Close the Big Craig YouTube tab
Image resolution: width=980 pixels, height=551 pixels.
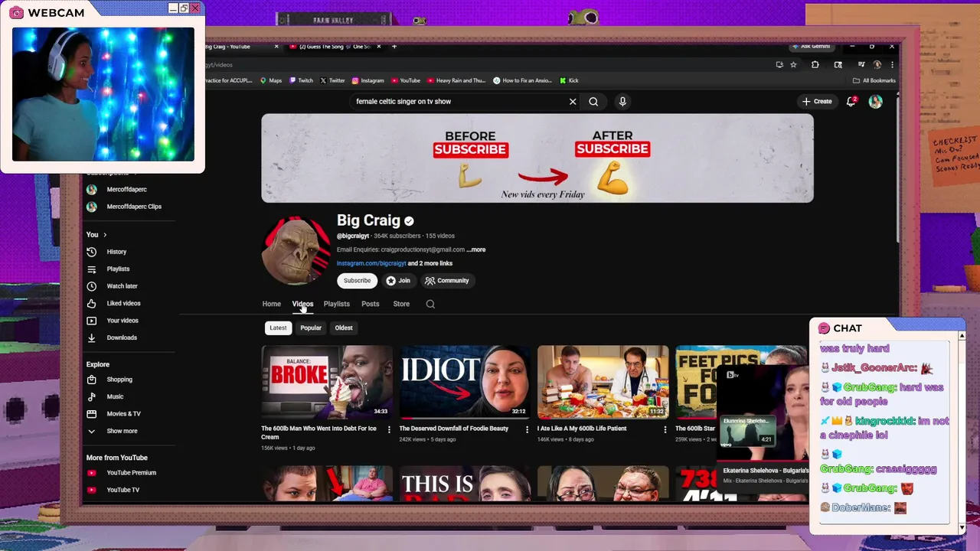pyautogui.click(x=276, y=47)
